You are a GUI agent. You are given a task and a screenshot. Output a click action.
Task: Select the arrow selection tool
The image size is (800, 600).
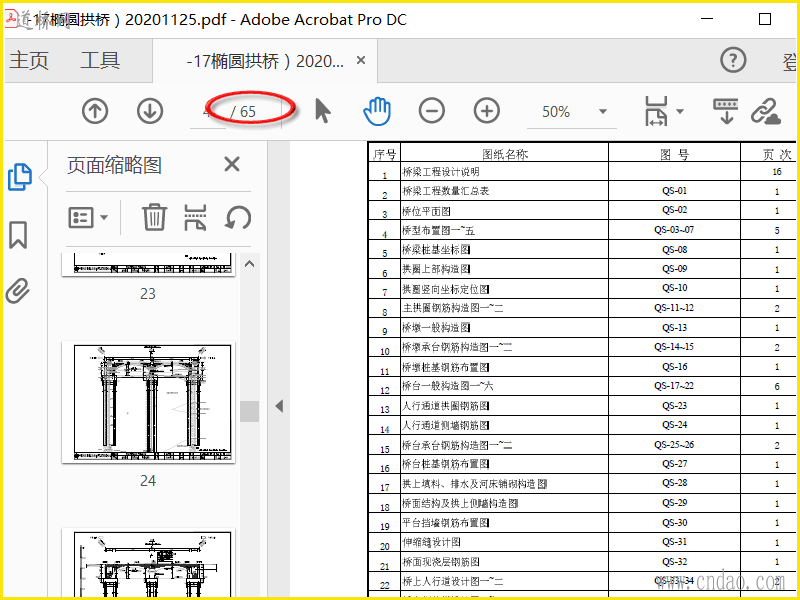(x=322, y=111)
